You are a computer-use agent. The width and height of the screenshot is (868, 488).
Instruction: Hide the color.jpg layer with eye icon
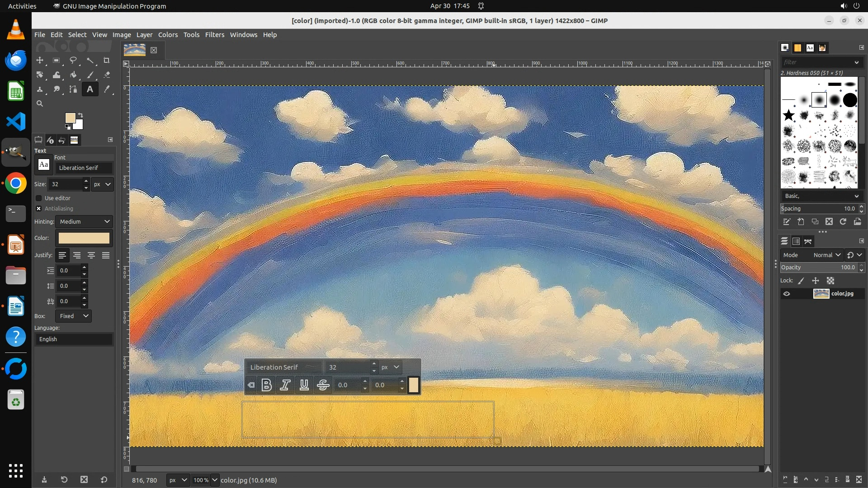pos(787,294)
